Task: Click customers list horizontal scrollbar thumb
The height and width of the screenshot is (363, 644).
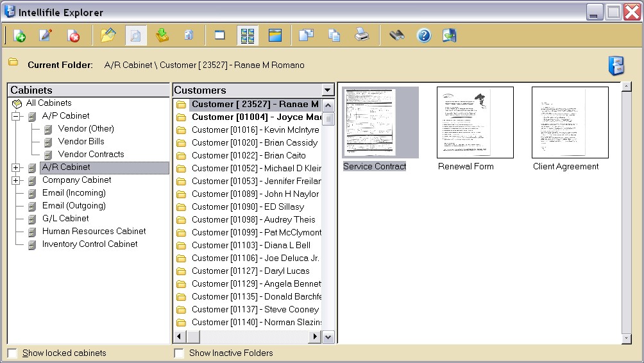Action: pos(193,337)
